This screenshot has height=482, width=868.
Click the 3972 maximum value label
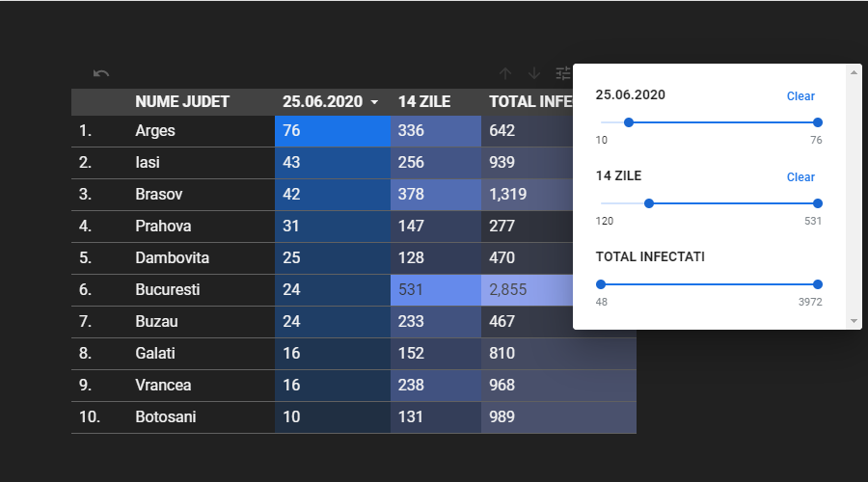810,302
